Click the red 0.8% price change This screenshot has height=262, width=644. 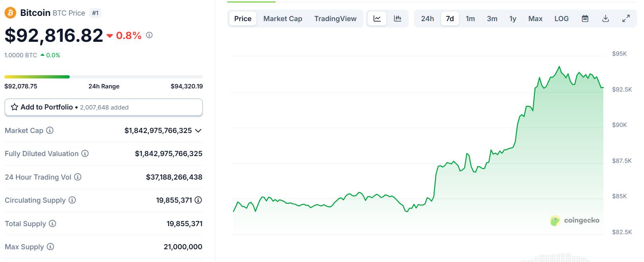pos(124,35)
